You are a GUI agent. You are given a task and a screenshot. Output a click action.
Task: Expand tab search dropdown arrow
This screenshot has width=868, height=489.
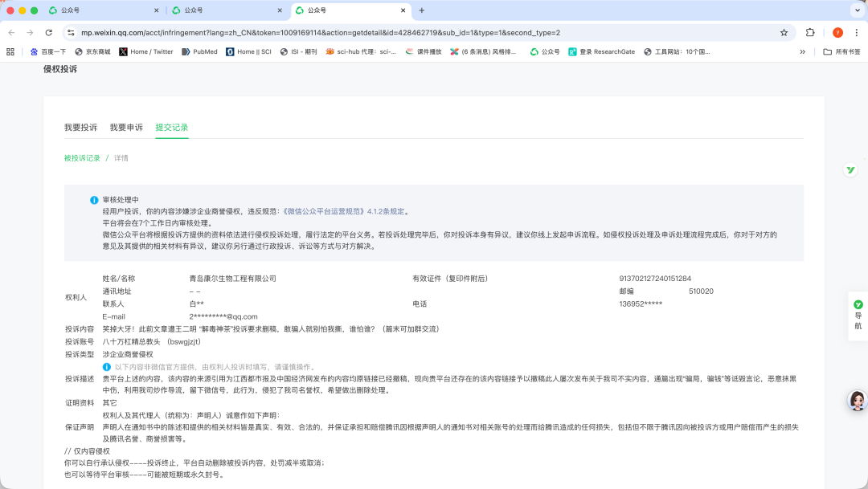click(858, 10)
